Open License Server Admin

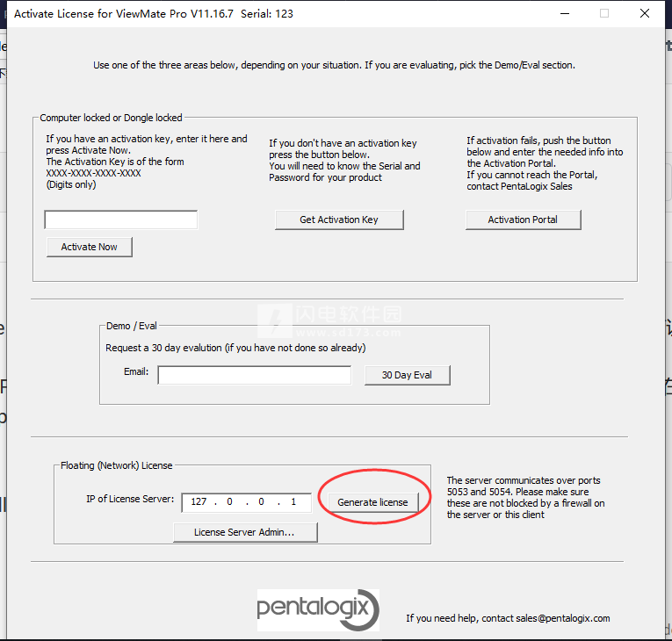point(245,532)
